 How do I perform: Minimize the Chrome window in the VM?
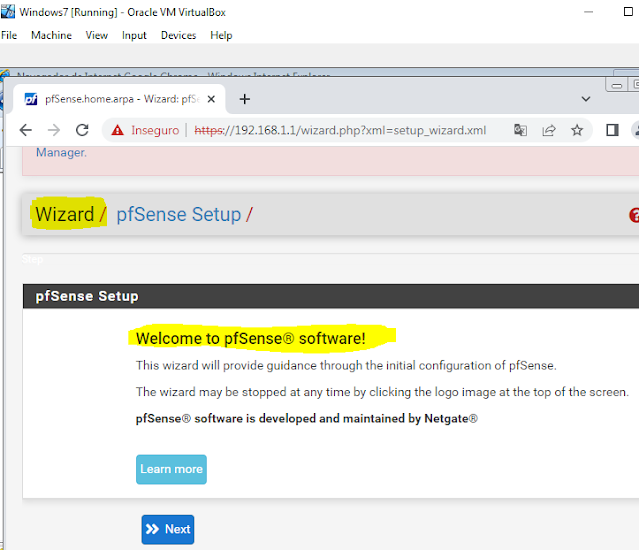coord(617,86)
